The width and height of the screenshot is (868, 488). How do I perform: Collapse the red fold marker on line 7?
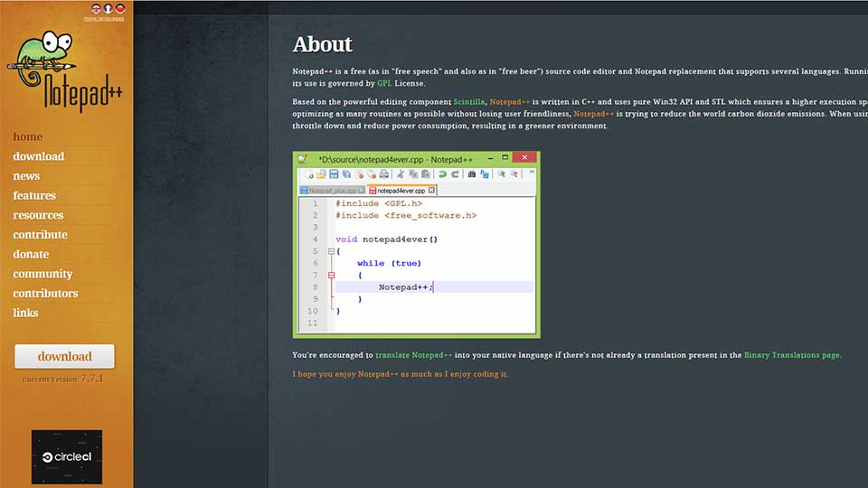331,275
